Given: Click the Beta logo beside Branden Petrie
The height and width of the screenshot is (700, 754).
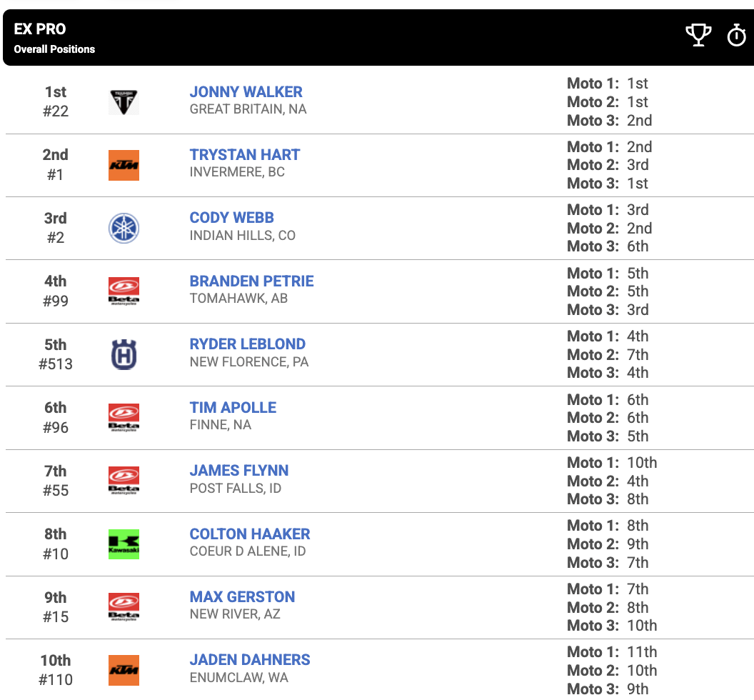Looking at the screenshot, I should coord(124,291).
